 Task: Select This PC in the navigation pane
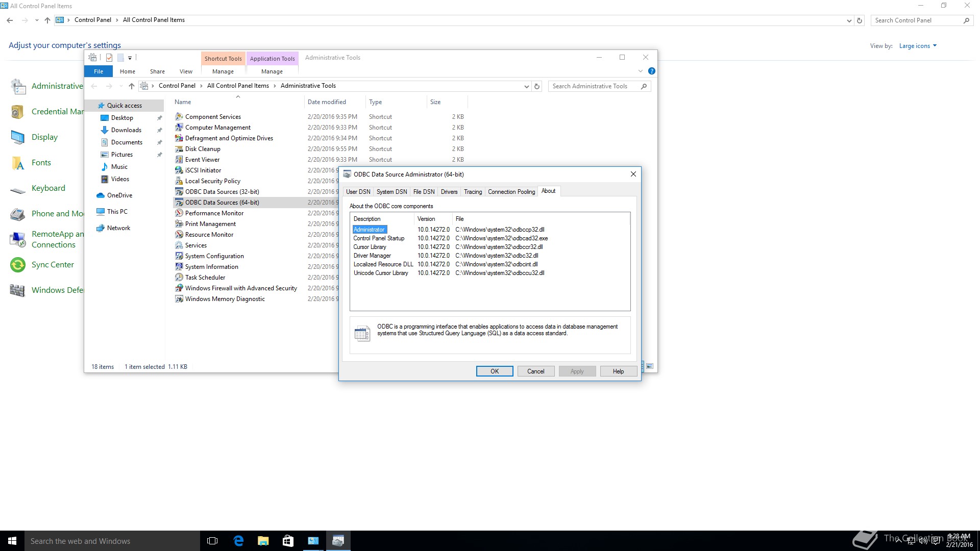pyautogui.click(x=117, y=212)
